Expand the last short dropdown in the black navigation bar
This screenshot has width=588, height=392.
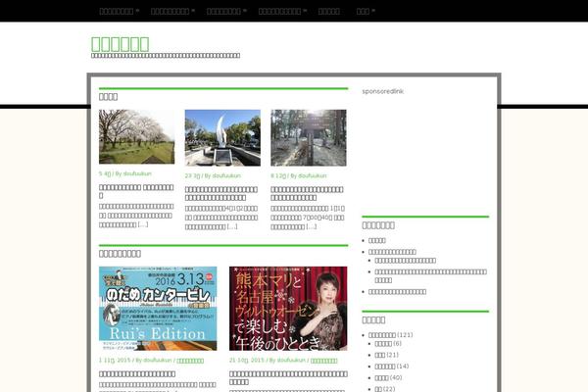pos(366,11)
